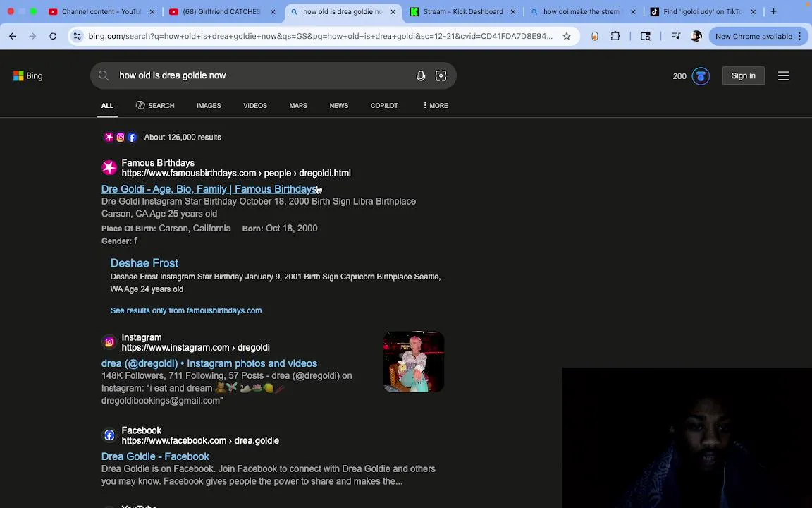The width and height of the screenshot is (812, 508).
Task: Expand the MORE options menu
Action: coord(436,105)
